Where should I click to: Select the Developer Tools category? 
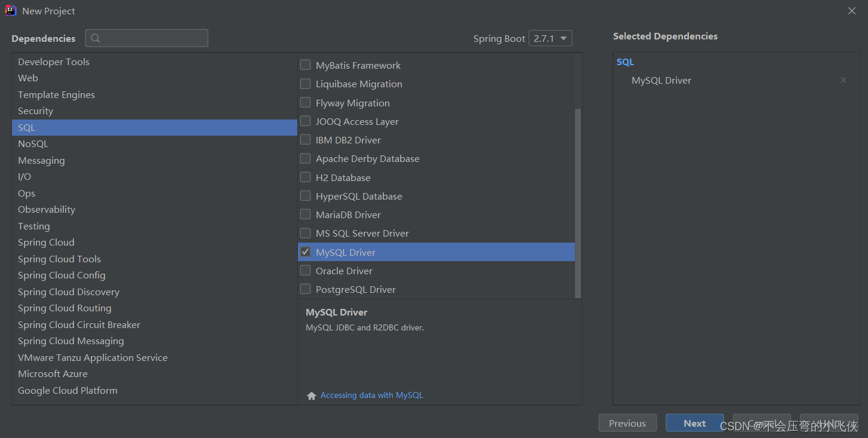[x=154, y=62]
